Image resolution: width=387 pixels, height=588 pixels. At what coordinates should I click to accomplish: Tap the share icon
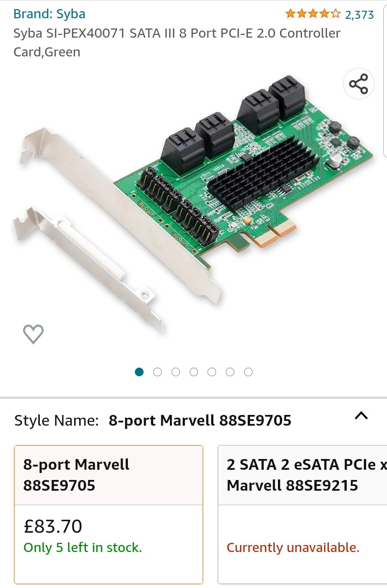click(x=359, y=84)
